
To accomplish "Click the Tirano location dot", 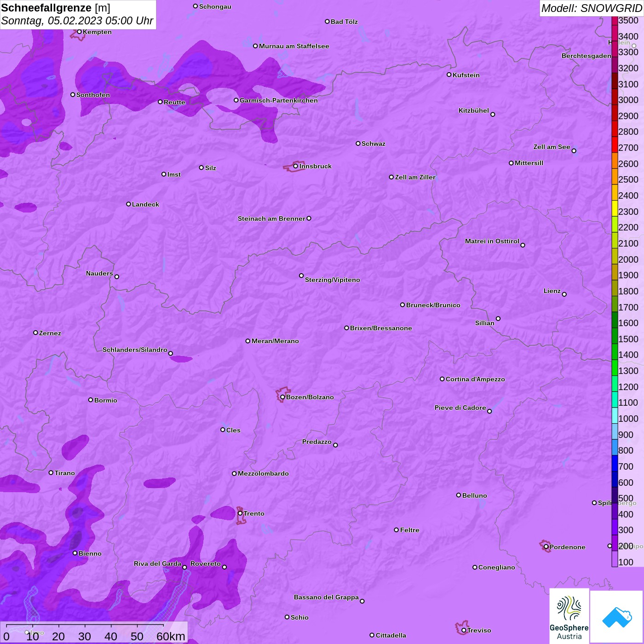I will point(51,472).
